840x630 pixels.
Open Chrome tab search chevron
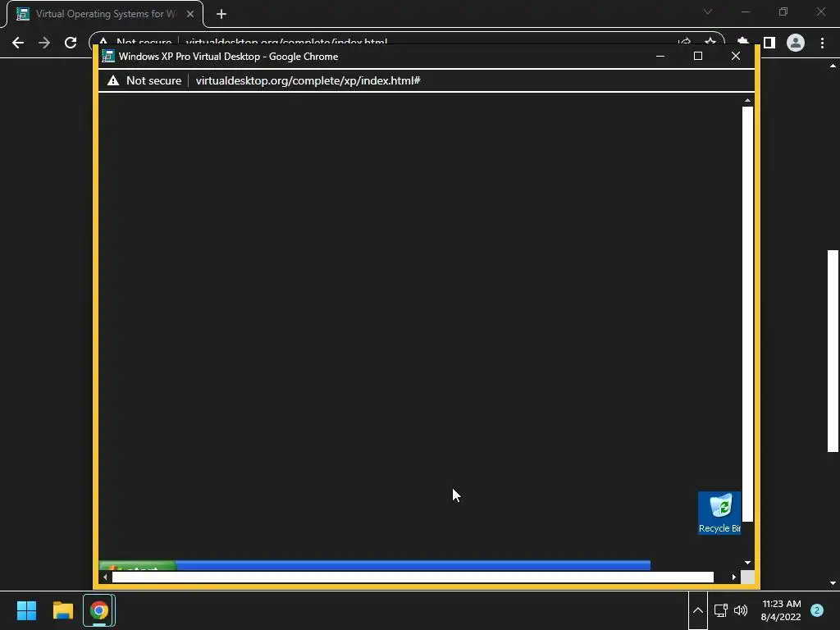[x=708, y=11]
